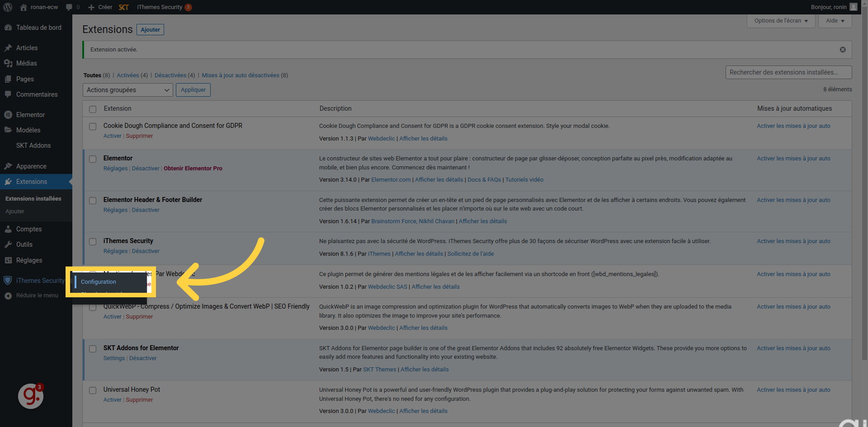Check the iThemes Security extension checkbox
This screenshot has height=427, width=868.
coord(93,242)
